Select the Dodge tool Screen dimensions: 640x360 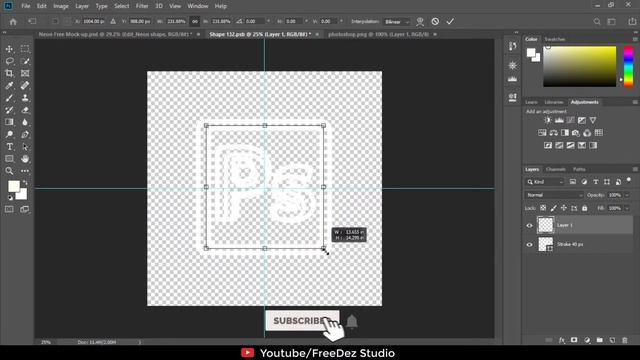point(9,134)
